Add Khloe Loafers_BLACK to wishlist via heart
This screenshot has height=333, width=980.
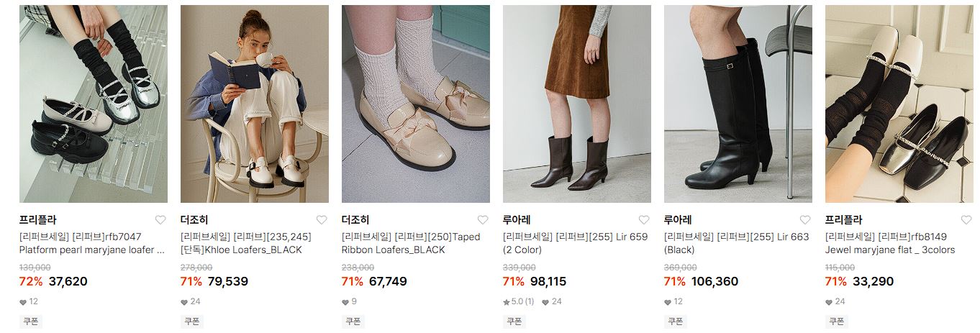[x=322, y=220]
